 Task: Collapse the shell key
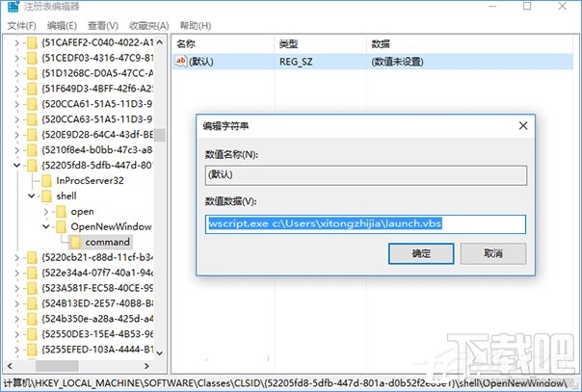point(32,196)
